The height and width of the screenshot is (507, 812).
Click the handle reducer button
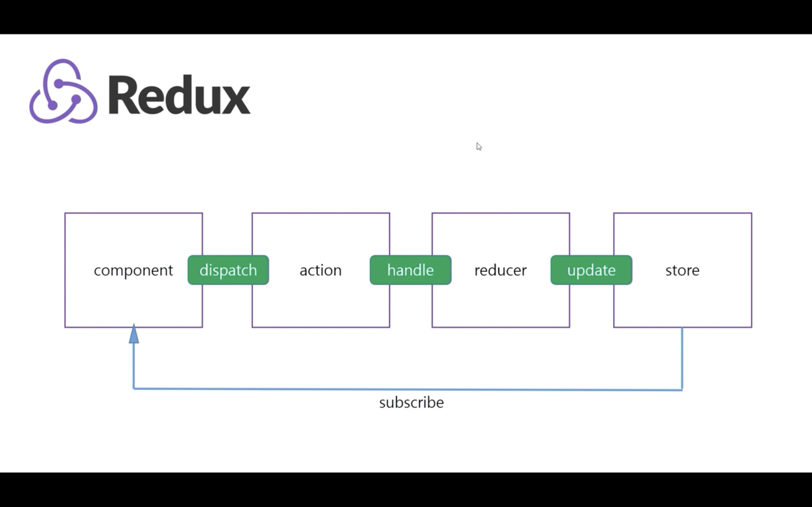click(410, 269)
